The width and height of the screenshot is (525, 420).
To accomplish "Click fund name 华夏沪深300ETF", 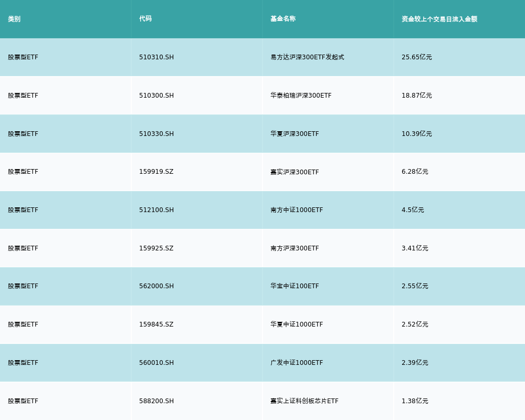I will (295, 134).
